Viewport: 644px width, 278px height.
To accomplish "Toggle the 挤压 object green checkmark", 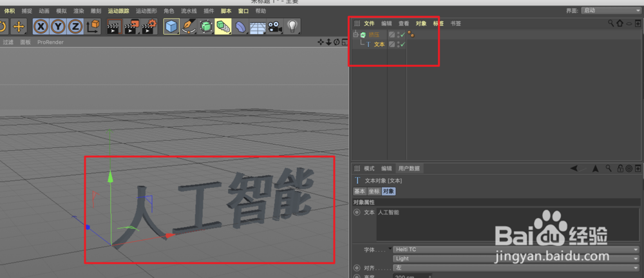I will click(x=403, y=35).
